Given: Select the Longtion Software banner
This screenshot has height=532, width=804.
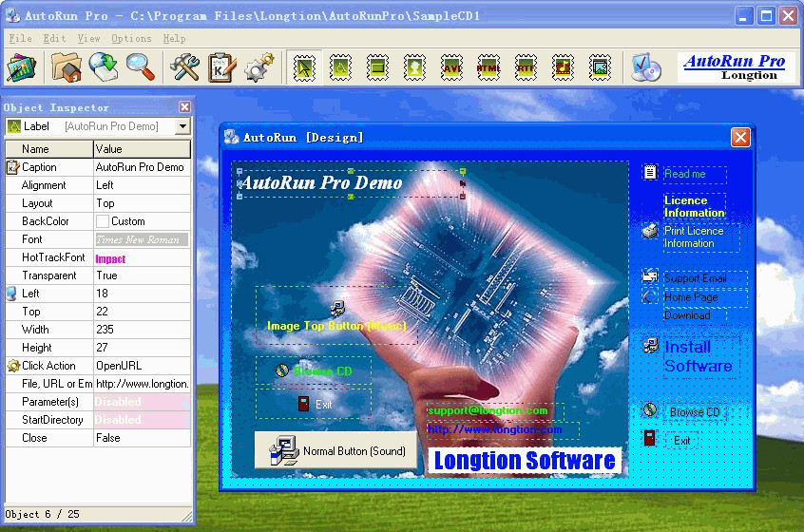Looking at the screenshot, I should tap(525, 460).
